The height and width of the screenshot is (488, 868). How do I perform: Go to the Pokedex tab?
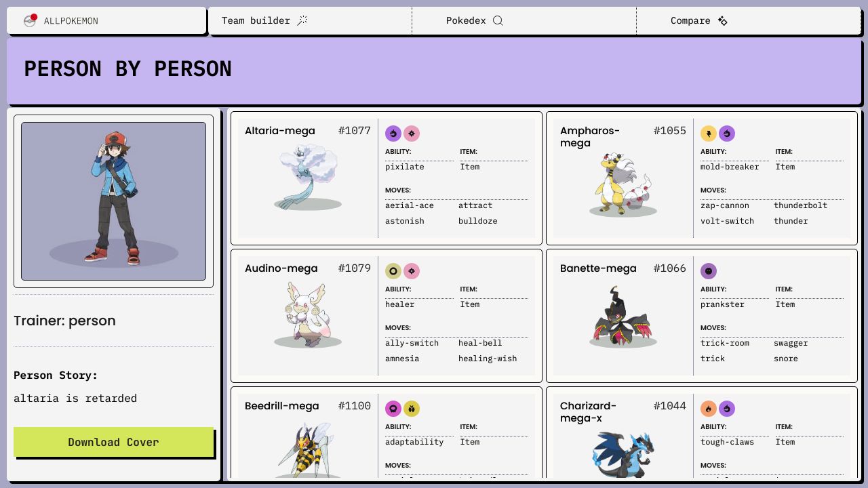click(x=474, y=20)
